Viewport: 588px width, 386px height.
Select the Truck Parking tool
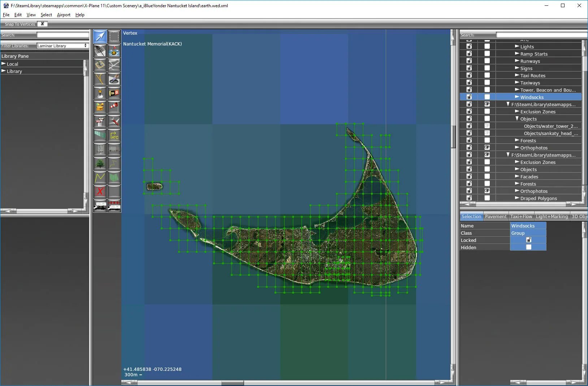coord(100,205)
